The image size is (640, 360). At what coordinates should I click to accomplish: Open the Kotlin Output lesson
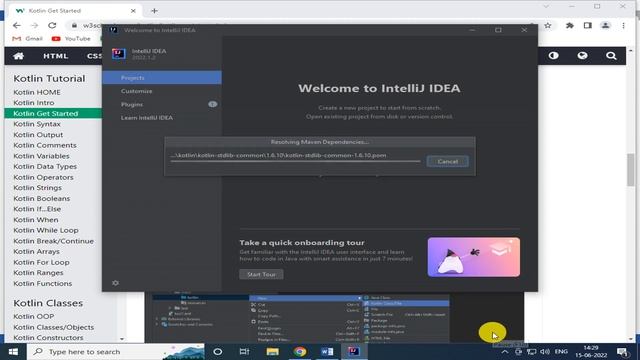coord(38,135)
